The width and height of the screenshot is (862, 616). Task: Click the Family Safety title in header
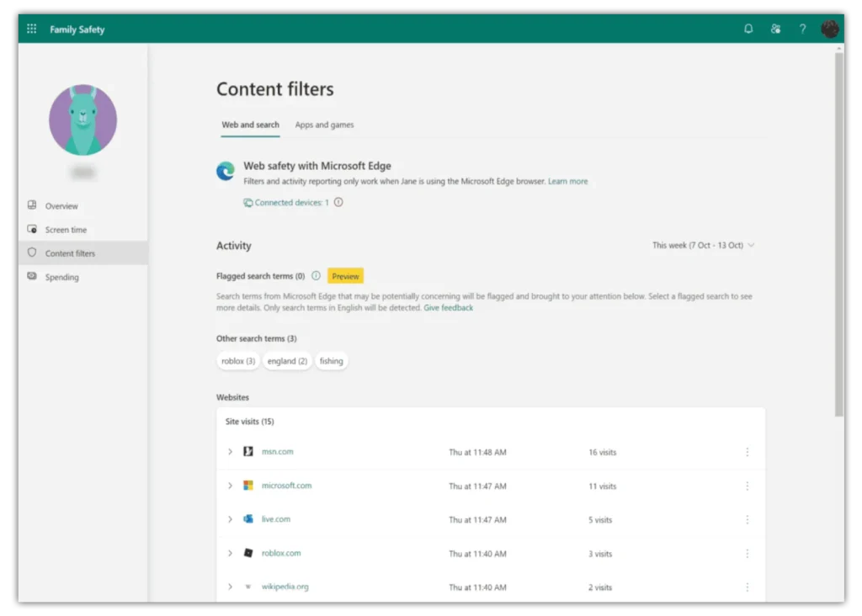pos(77,29)
